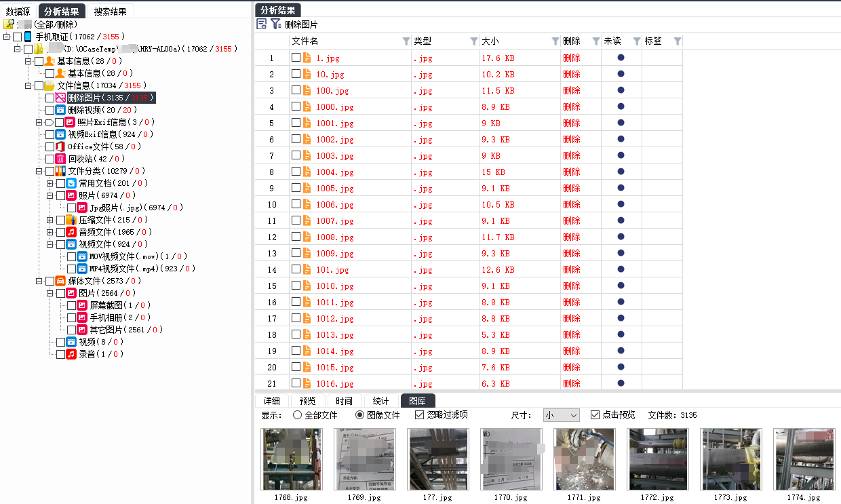Click the 回收站 trash icon
Image resolution: width=841 pixels, height=504 pixels.
tap(60, 159)
